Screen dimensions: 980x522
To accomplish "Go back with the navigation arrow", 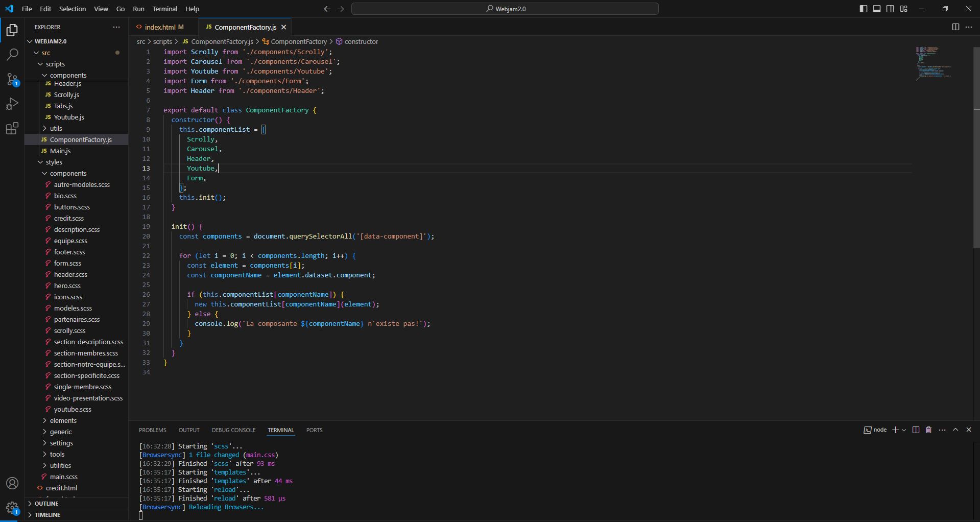I will point(327,9).
